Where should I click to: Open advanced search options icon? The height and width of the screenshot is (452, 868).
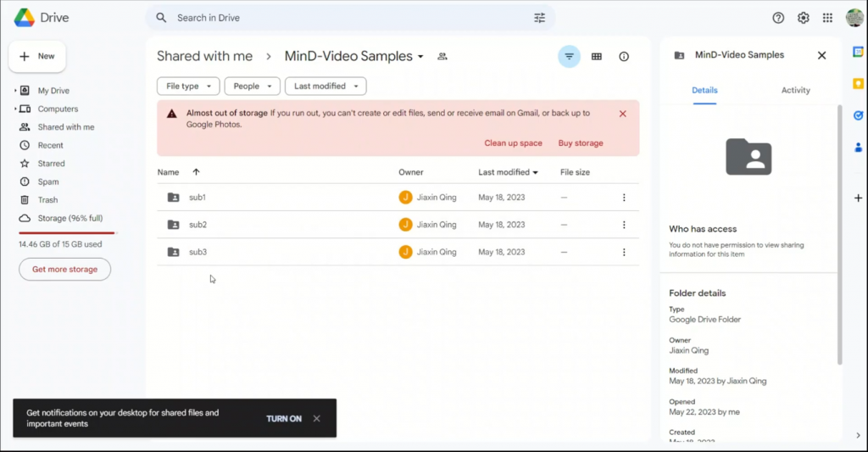click(540, 18)
